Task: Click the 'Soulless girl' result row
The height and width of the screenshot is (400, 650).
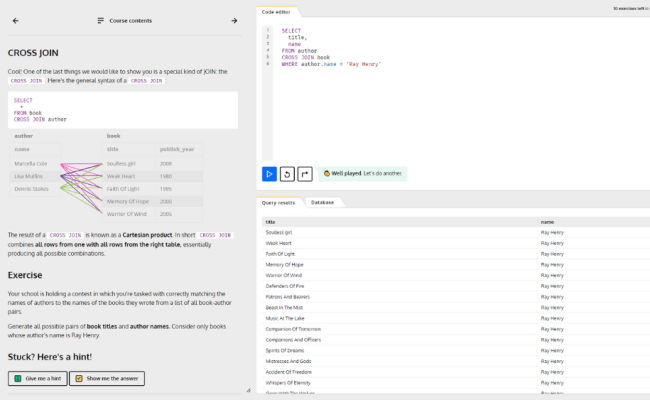Action: tap(456, 233)
